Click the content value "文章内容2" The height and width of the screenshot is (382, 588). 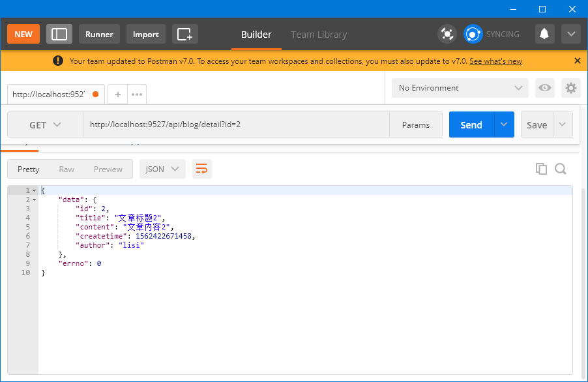(147, 227)
